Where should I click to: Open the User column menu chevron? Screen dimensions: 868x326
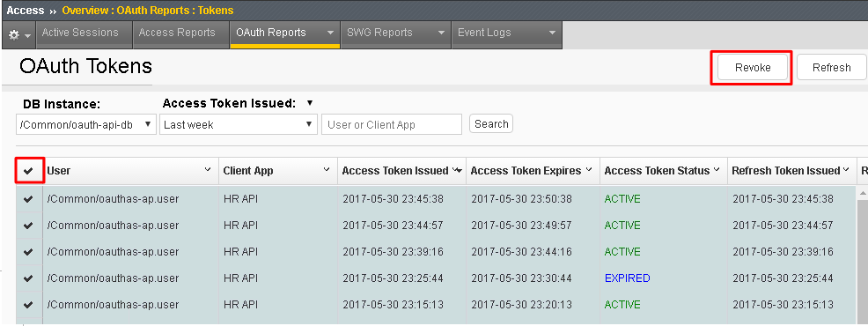208,170
